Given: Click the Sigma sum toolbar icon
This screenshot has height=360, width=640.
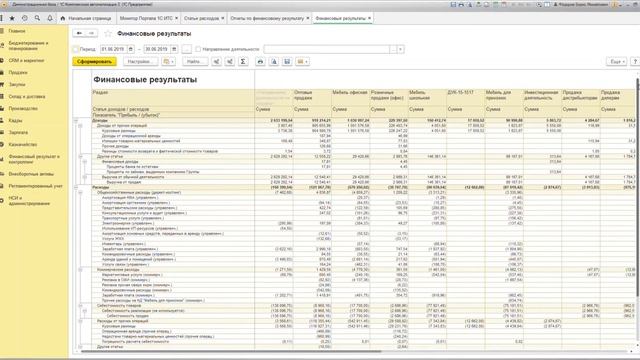Looking at the screenshot, I should pyautogui.click(x=243, y=62).
